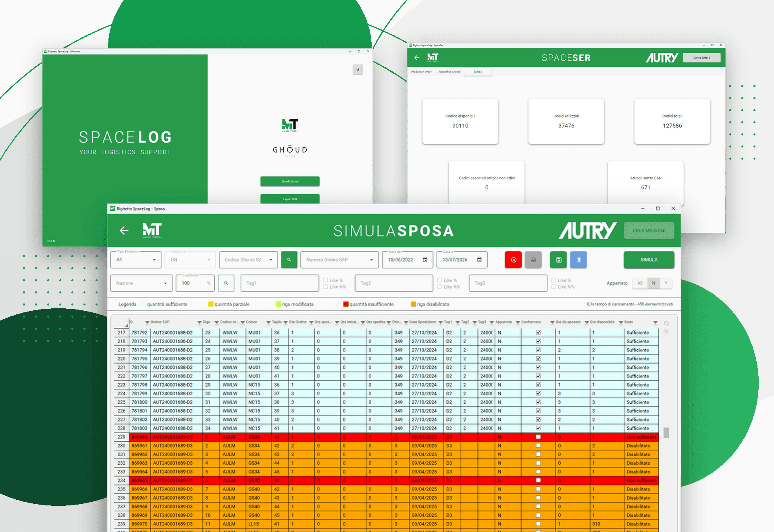Click the outlined search button next to Evadibilità
This screenshot has width=774, height=532.
tap(226, 283)
